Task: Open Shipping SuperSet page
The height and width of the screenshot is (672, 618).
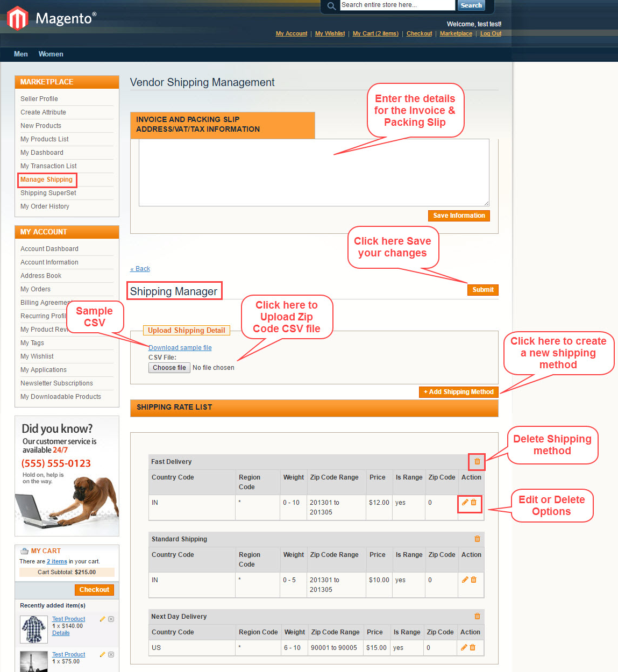Action: [x=48, y=193]
